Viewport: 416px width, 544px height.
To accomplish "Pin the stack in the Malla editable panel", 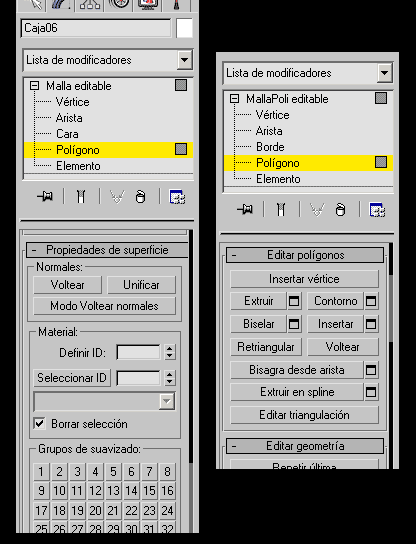I will [45, 197].
